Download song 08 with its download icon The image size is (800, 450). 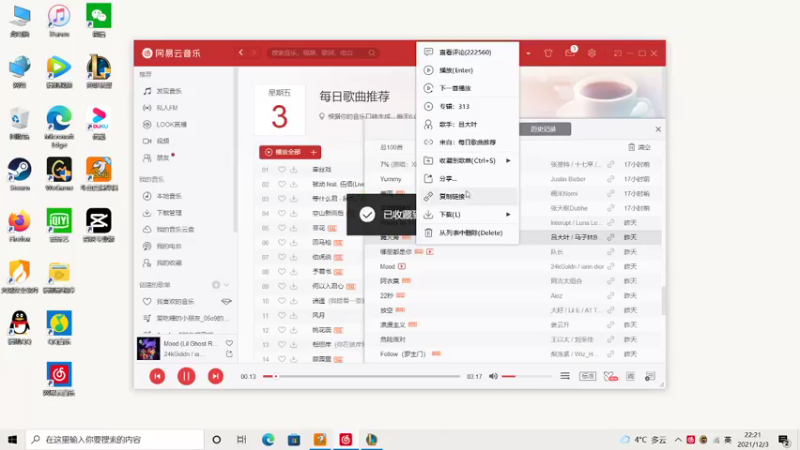[x=293, y=271]
